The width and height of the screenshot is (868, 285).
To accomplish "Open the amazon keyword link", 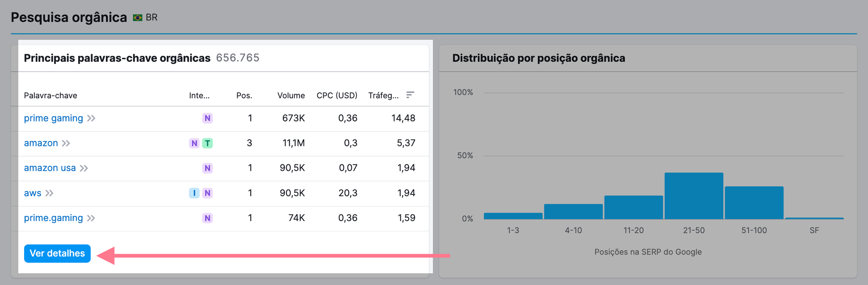I will pyautogui.click(x=41, y=143).
